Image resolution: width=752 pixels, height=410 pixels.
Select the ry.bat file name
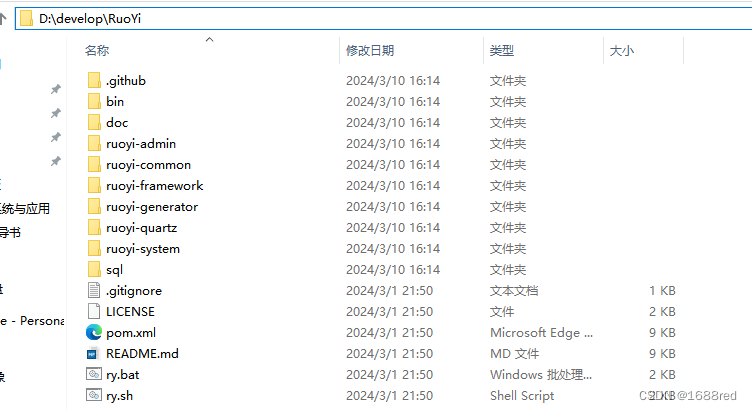pos(123,375)
